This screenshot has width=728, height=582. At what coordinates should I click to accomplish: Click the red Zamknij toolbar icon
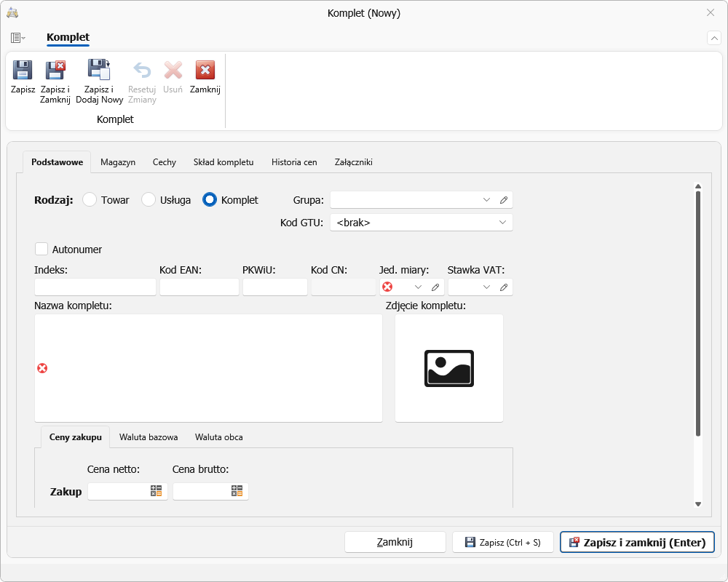point(205,70)
